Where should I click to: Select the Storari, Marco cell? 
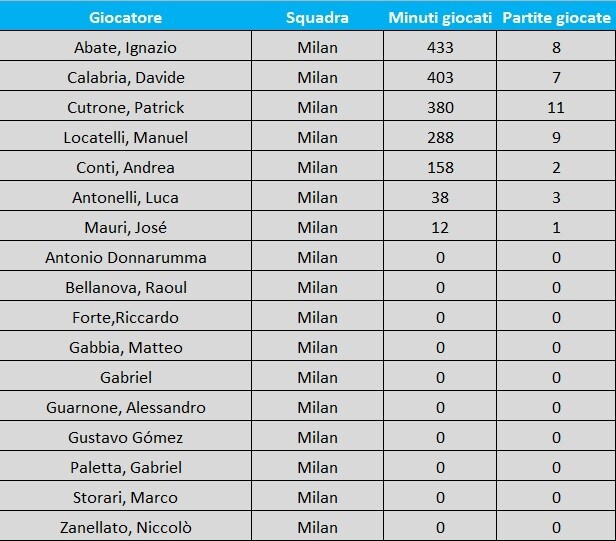pyautogui.click(x=125, y=496)
